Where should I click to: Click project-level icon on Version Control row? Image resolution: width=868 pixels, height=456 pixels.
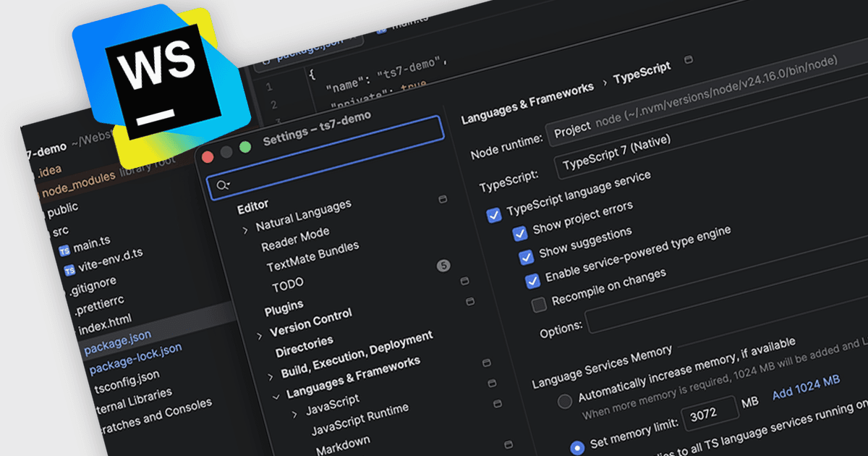click(x=464, y=281)
